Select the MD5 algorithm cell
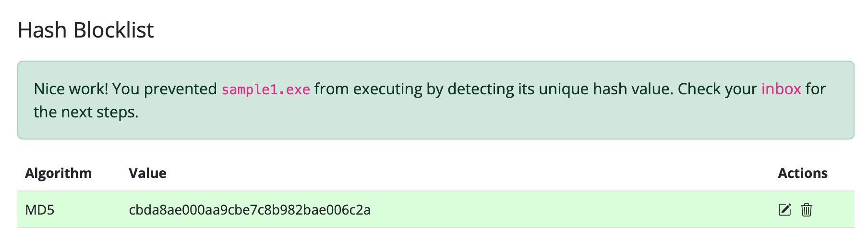 coord(40,210)
